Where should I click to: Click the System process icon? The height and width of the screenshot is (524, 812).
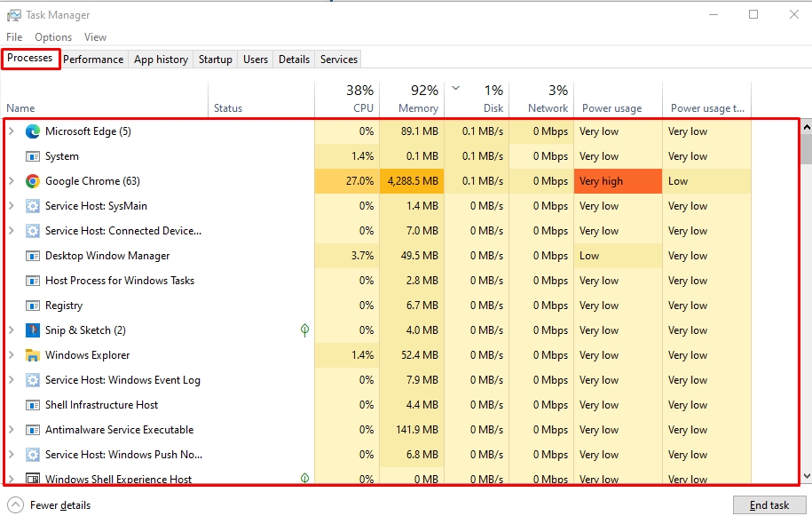(33, 156)
